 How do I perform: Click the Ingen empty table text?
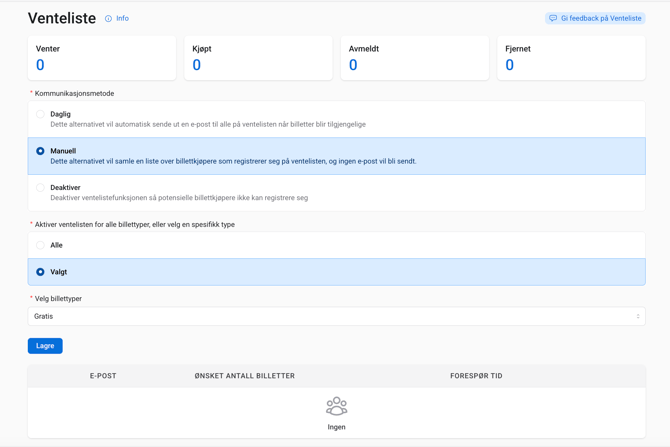[x=337, y=427]
